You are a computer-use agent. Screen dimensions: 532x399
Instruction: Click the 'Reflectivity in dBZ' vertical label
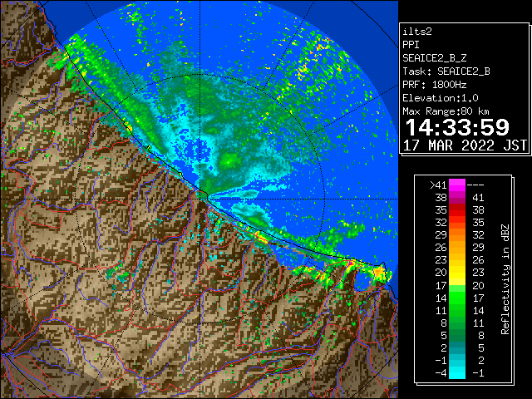tap(505, 279)
